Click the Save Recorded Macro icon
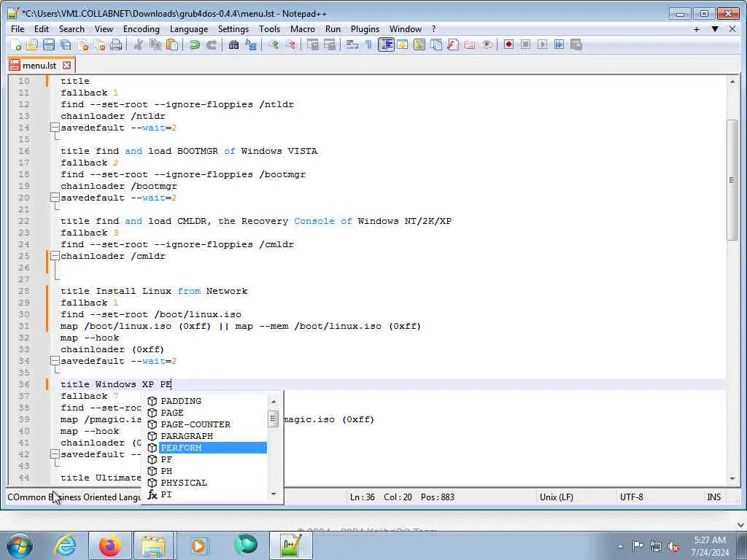 tap(576, 44)
